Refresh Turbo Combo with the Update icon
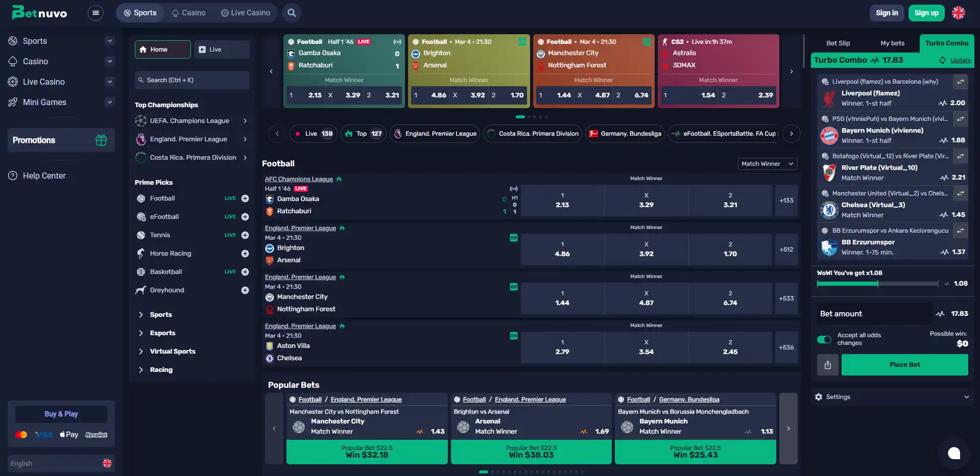The width and height of the screenshot is (980, 476). 943,60
